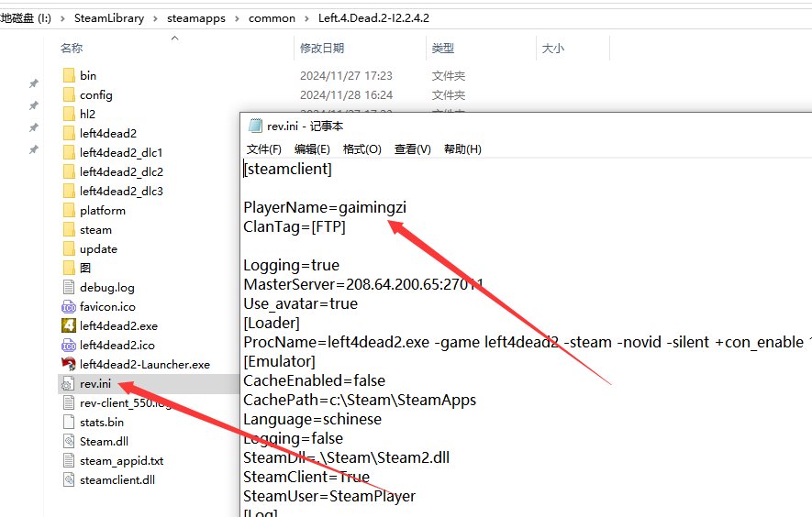Select the Steam.dll file icon

pyautogui.click(x=68, y=441)
